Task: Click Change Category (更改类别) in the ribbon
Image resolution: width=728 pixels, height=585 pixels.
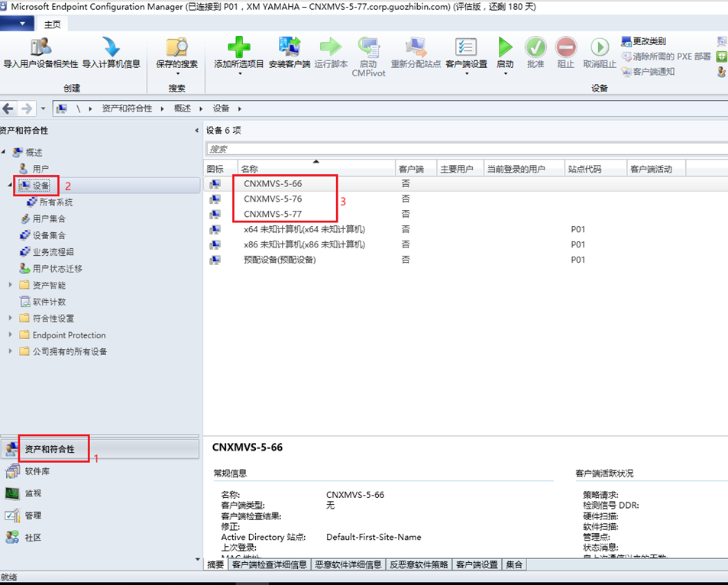Action: 643,41
